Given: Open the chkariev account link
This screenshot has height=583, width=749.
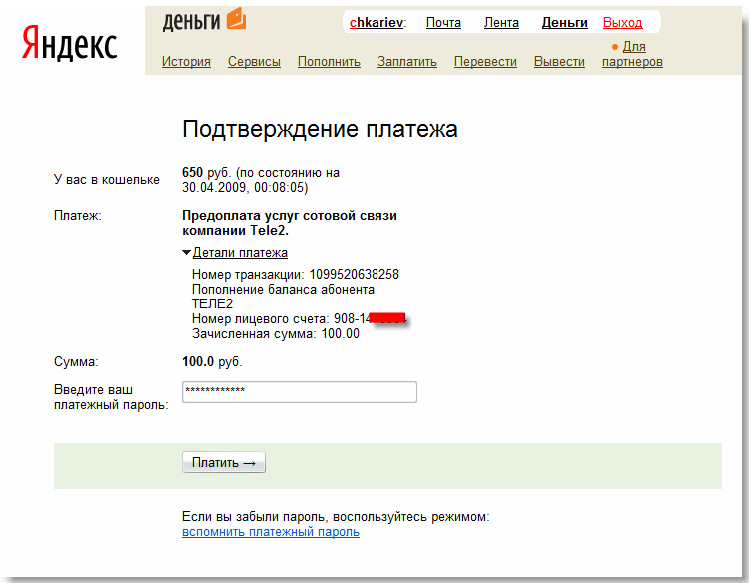Looking at the screenshot, I should pyautogui.click(x=376, y=22).
